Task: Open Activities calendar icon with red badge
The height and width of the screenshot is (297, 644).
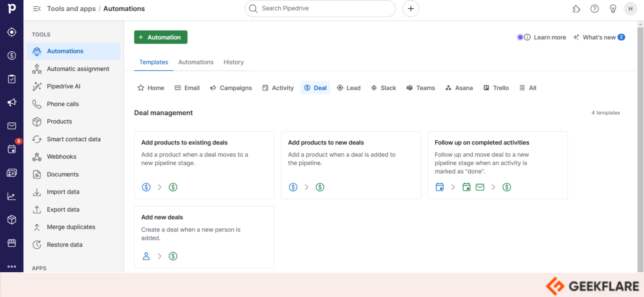Action: [x=12, y=149]
